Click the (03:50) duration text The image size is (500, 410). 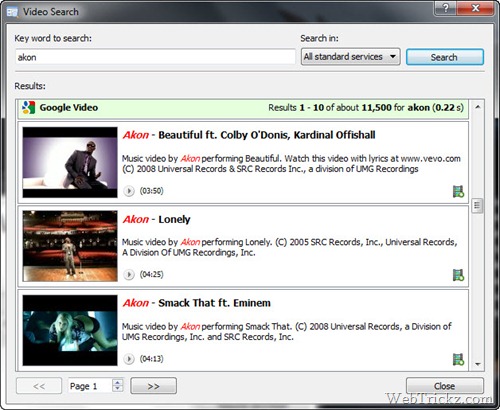(x=152, y=191)
